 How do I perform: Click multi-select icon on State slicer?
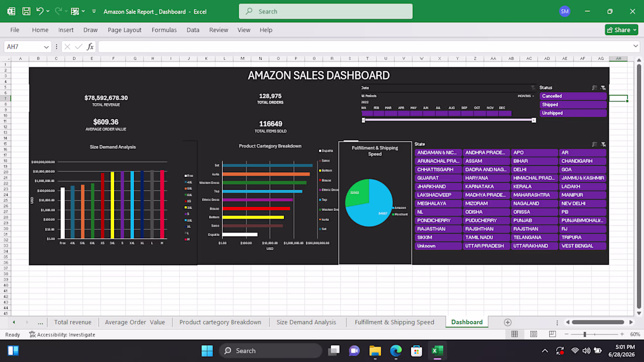tap(594, 144)
